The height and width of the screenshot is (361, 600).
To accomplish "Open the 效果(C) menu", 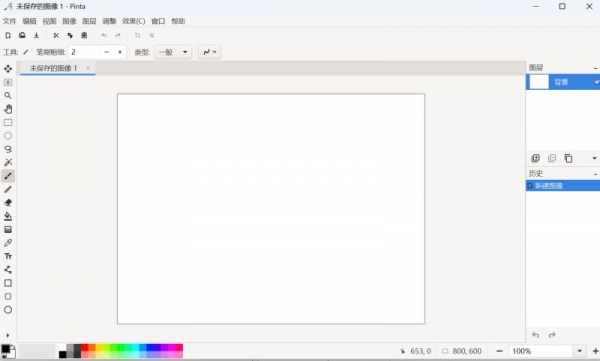I will pyautogui.click(x=134, y=21).
